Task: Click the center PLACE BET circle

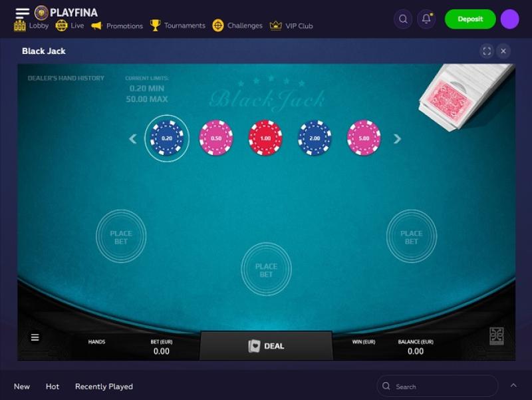Action: pos(267,270)
